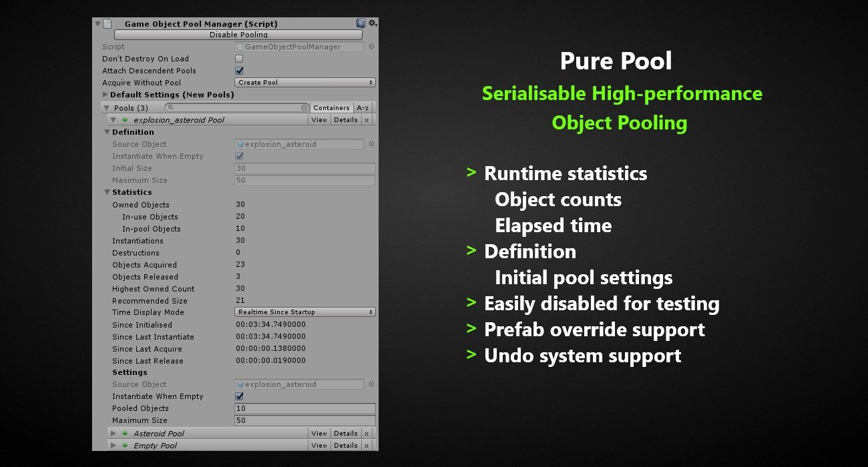The width and height of the screenshot is (868, 467).
Task: Open the script help book icon
Action: (x=361, y=23)
